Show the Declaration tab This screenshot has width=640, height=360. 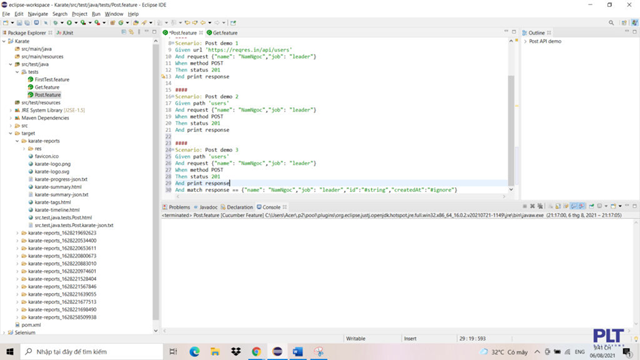(x=237, y=207)
